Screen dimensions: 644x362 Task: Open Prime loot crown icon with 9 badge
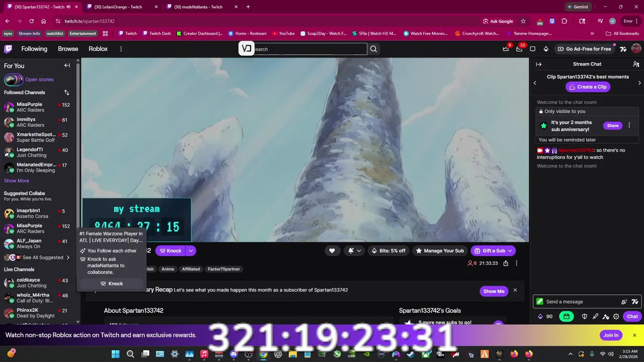(506, 49)
